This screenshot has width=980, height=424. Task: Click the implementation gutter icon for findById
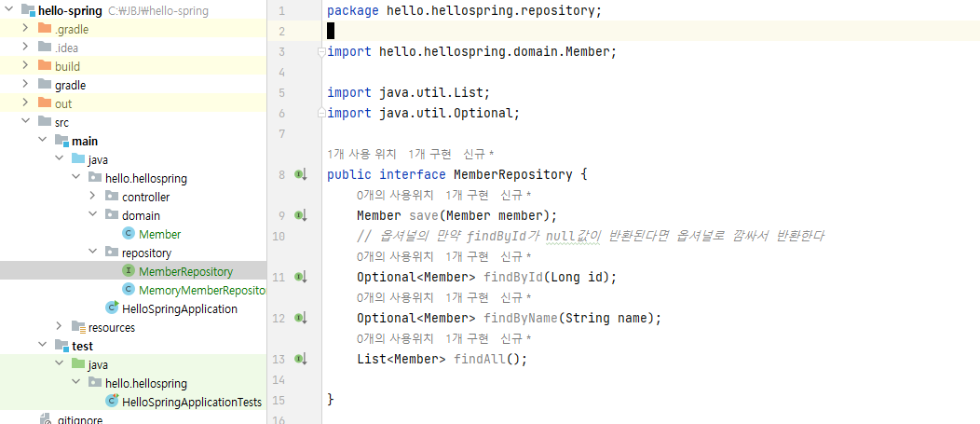301,277
